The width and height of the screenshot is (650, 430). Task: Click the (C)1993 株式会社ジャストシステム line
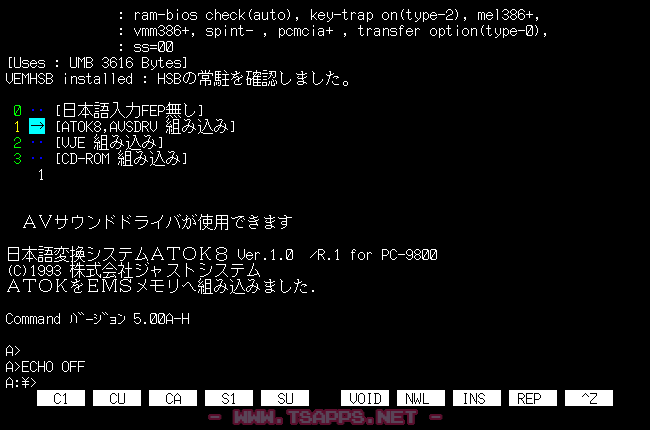click(133, 270)
